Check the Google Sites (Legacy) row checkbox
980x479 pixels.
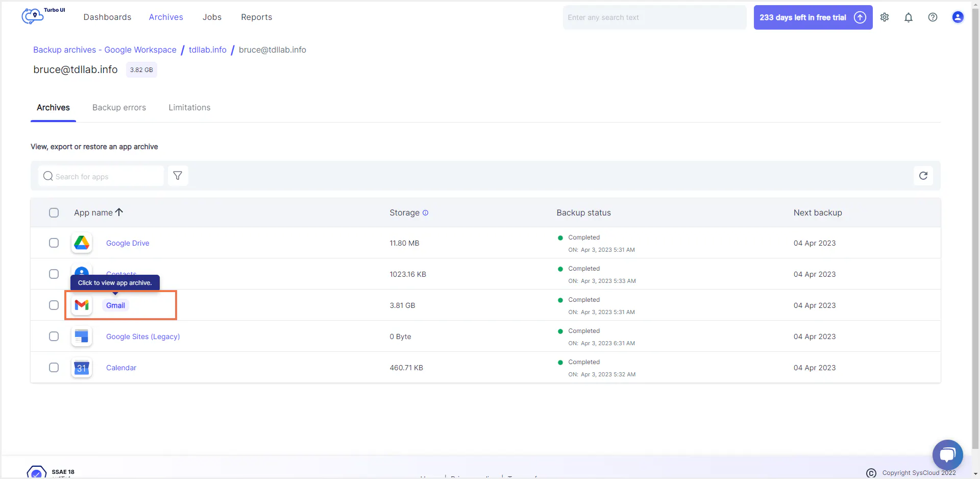(x=54, y=337)
